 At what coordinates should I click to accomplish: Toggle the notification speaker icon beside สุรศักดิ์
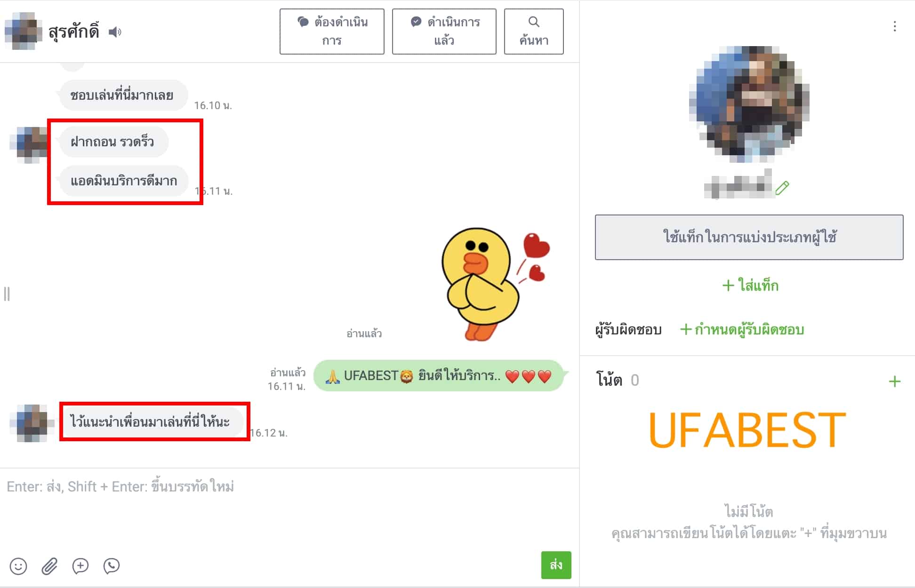pos(115,32)
